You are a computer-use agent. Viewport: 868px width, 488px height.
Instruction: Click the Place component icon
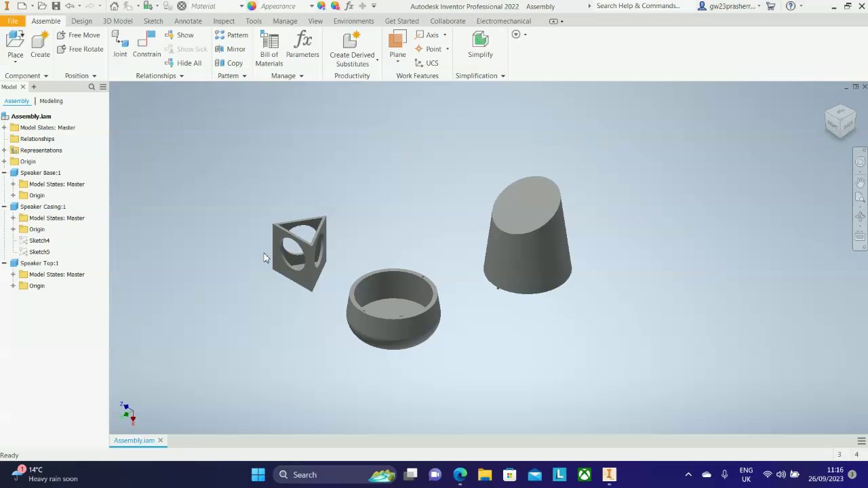(15, 41)
